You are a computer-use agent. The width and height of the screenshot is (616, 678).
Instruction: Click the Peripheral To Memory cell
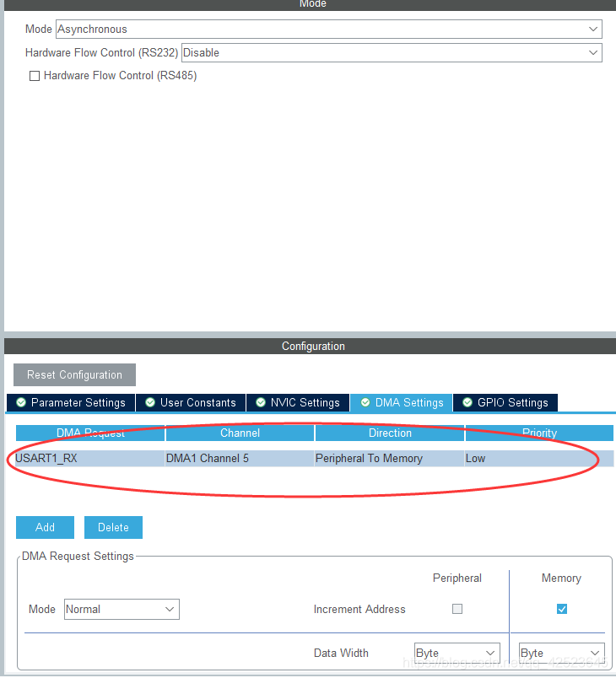tap(389, 459)
